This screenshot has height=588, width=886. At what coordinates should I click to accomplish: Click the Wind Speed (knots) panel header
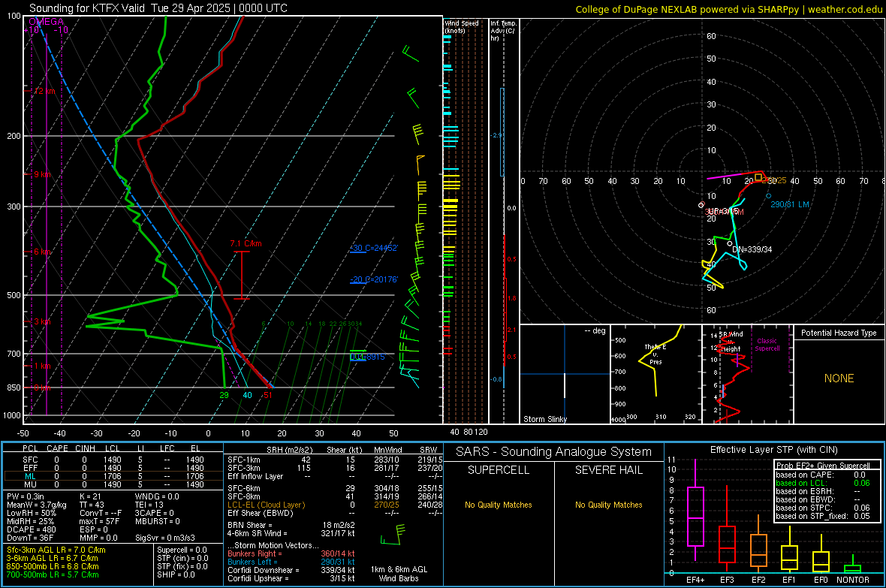461,26
